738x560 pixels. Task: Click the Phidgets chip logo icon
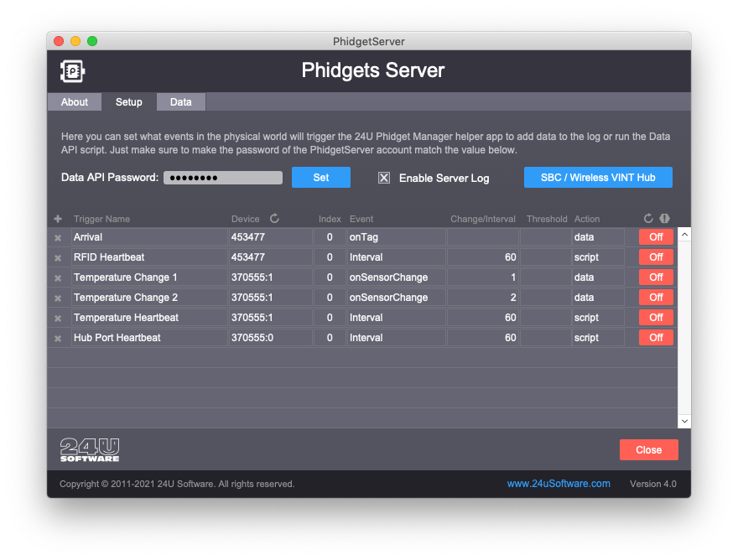pyautogui.click(x=72, y=71)
